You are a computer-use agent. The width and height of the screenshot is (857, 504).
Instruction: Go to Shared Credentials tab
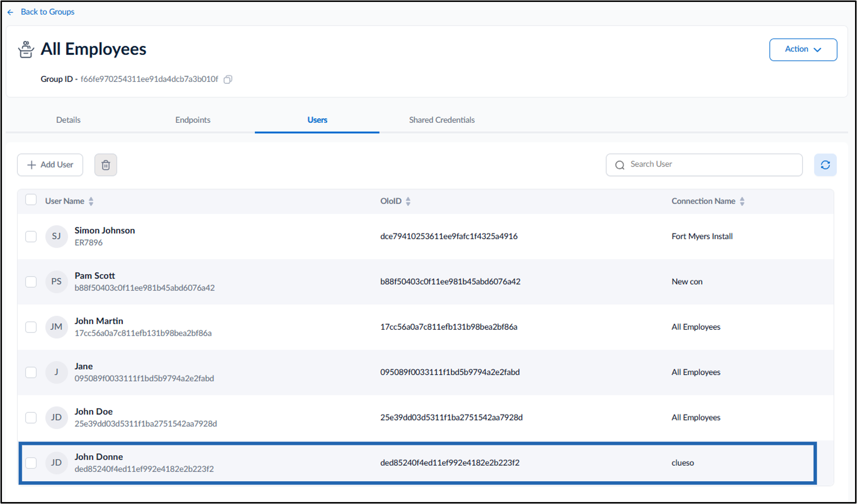click(442, 120)
